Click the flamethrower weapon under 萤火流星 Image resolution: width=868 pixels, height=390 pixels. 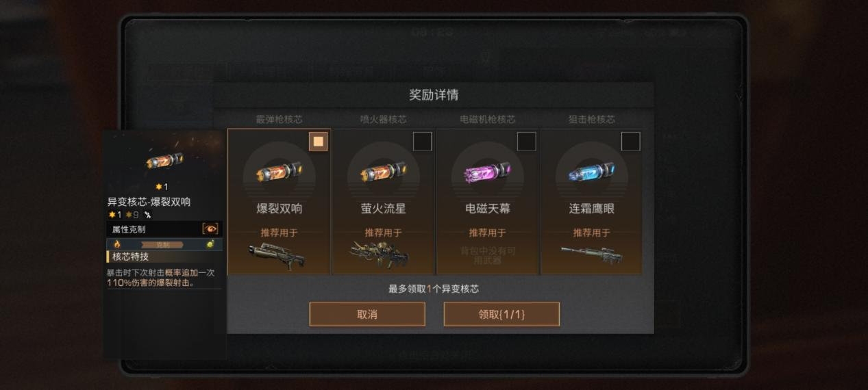click(x=380, y=255)
